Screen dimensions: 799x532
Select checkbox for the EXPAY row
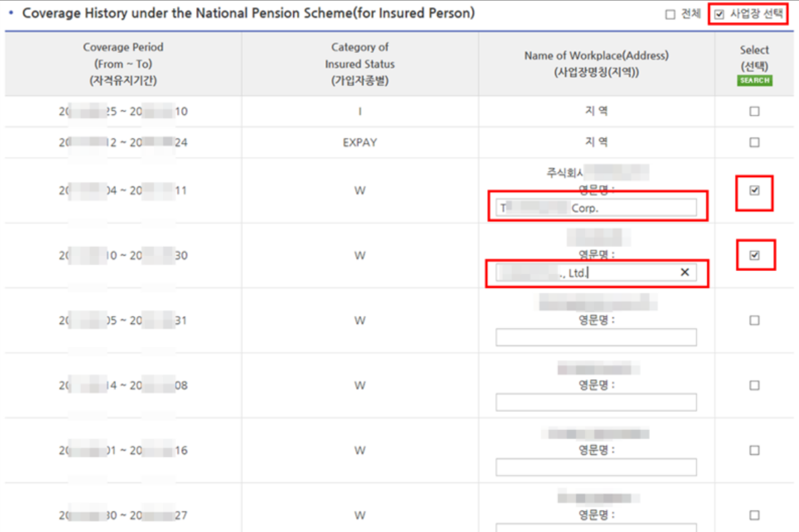pos(755,142)
